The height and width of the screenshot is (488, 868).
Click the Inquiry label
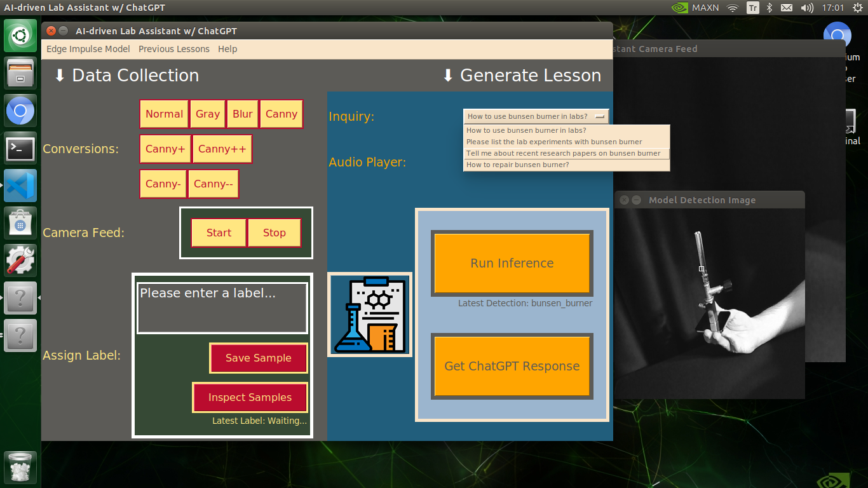pos(351,116)
